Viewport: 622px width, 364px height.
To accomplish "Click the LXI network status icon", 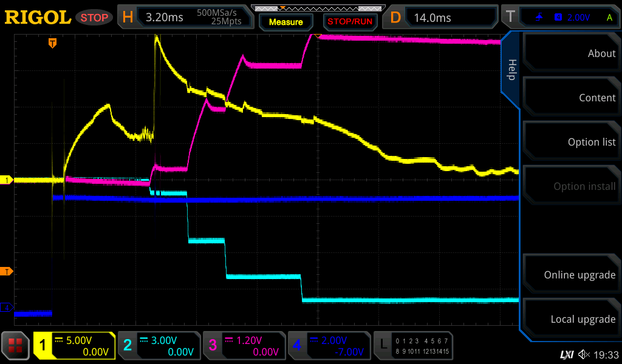I will point(566,354).
